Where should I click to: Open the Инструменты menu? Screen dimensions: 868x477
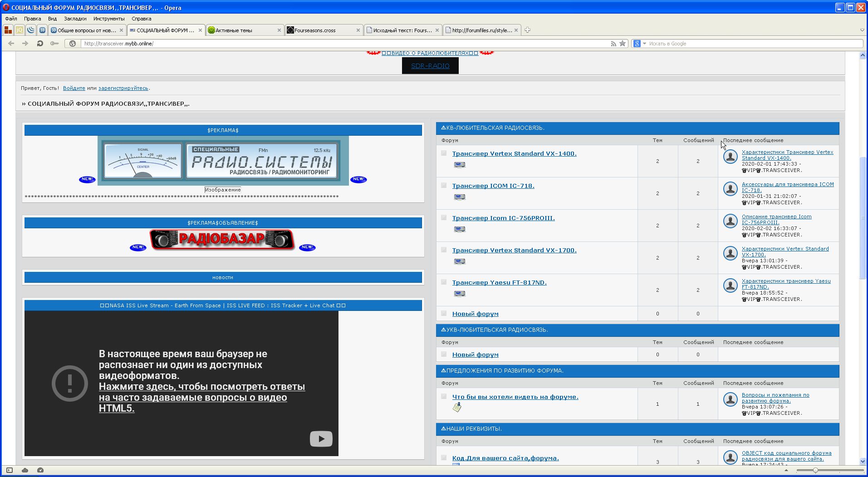coord(109,19)
